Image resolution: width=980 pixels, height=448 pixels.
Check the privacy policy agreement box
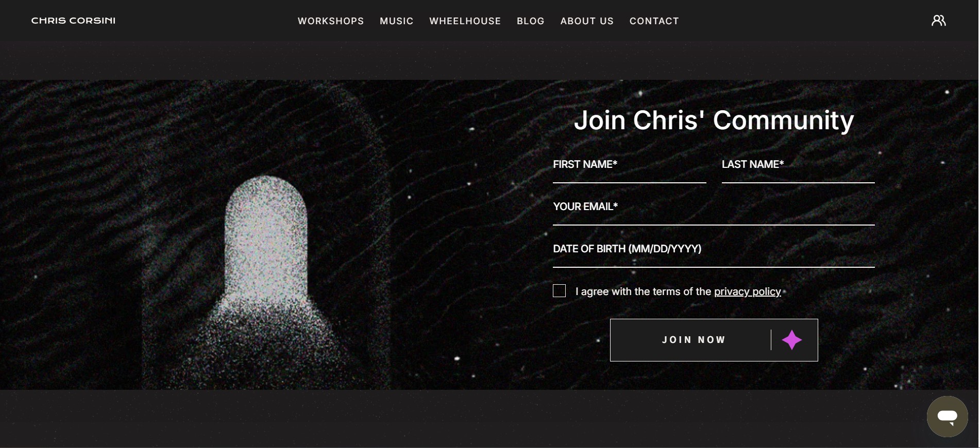[x=559, y=291]
